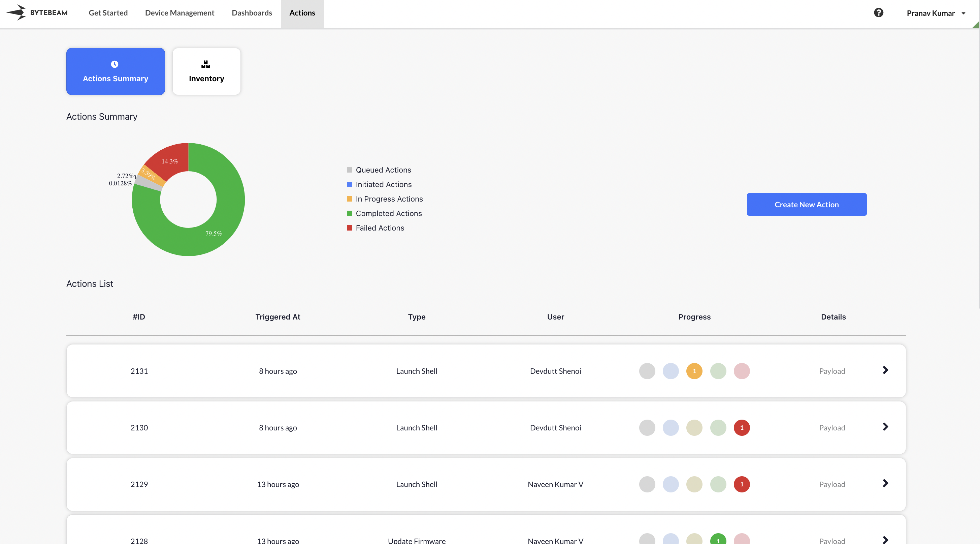Toggle Failed Actions legend entry
Image resolution: width=980 pixels, height=544 pixels.
tap(379, 228)
